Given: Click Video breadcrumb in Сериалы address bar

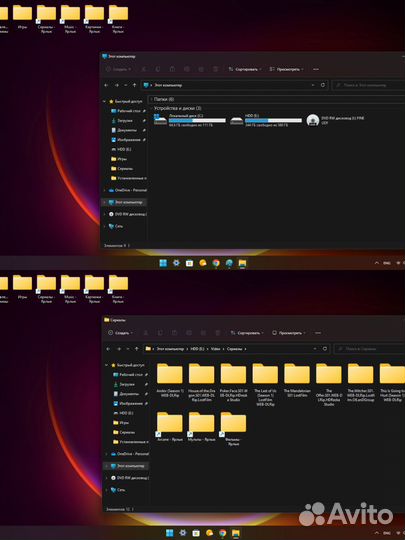Looking at the screenshot, I should [216, 349].
